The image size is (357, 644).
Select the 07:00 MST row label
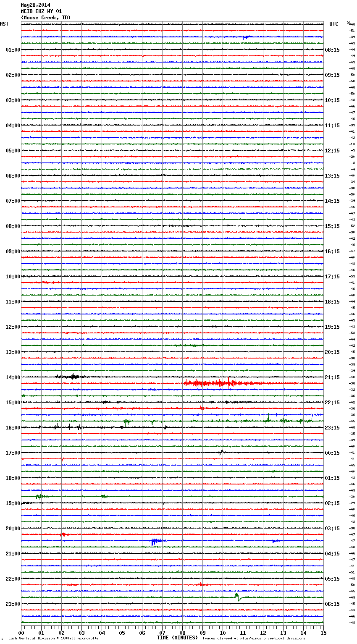[13, 201]
